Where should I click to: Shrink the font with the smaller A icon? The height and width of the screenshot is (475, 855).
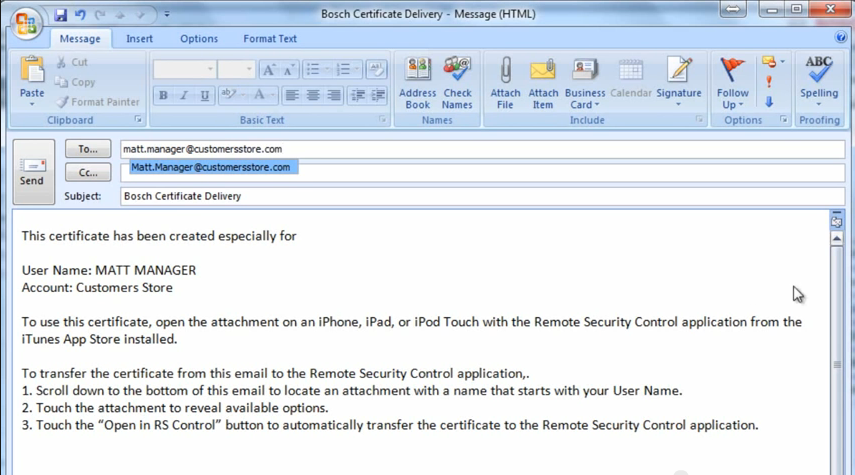pos(288,69)
